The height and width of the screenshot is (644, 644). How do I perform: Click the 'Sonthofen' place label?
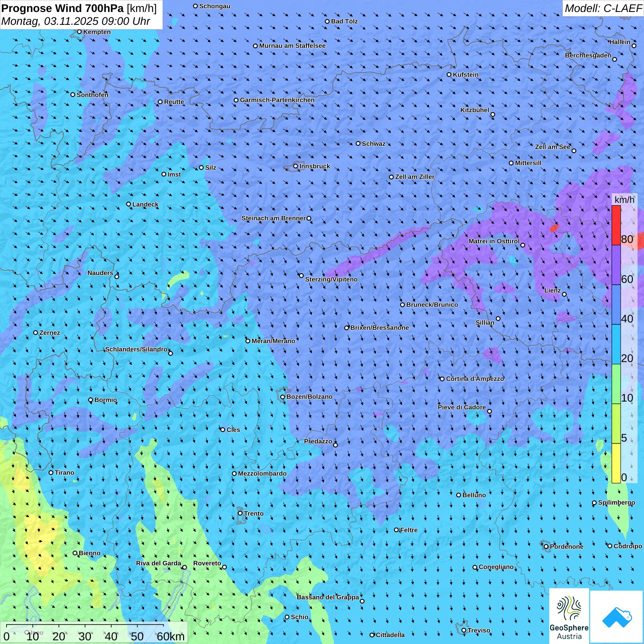[92, 95]
